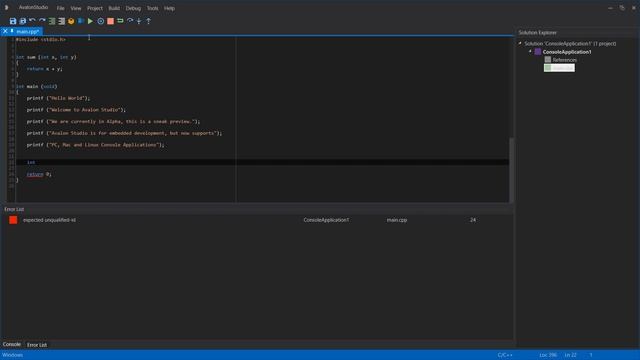The height and width of the screenshot is (360, 640).
Task: Click the 'return x + y;' line
Action: coord(44,69)
